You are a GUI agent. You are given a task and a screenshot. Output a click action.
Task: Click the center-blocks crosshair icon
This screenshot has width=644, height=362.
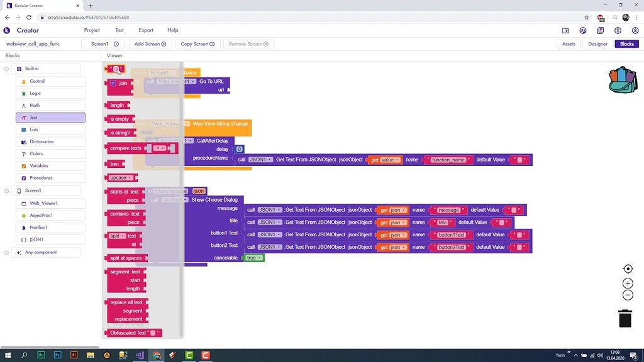point(628,268)
